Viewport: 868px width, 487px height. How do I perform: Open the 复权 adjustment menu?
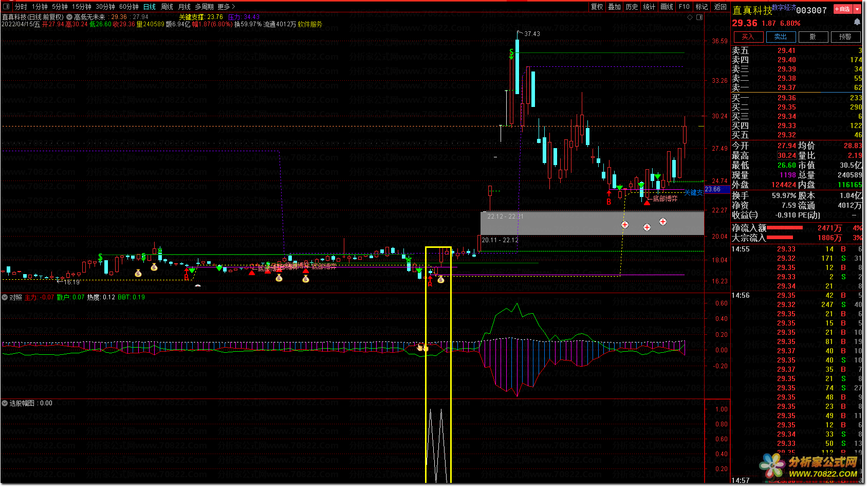597,7
